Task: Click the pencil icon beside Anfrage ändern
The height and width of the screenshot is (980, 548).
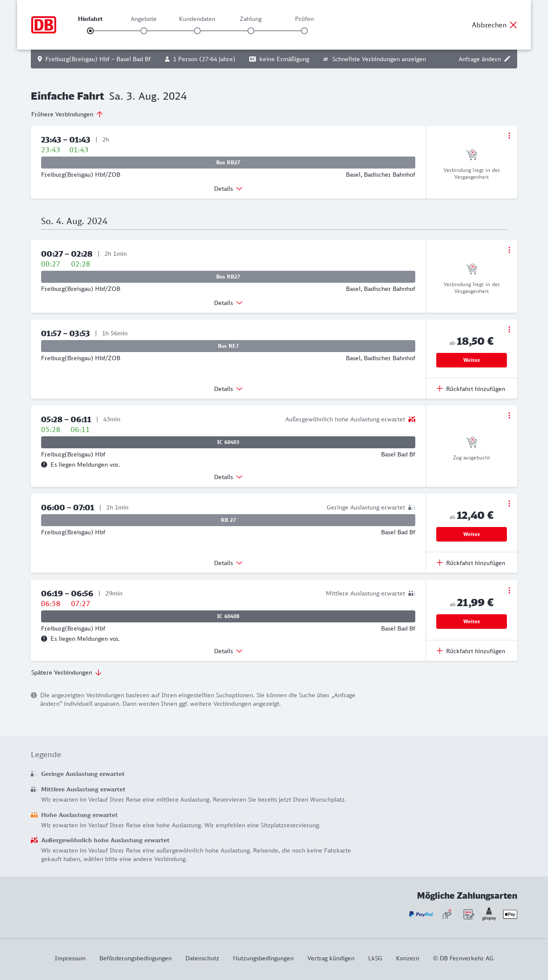Action: point(507,59)
